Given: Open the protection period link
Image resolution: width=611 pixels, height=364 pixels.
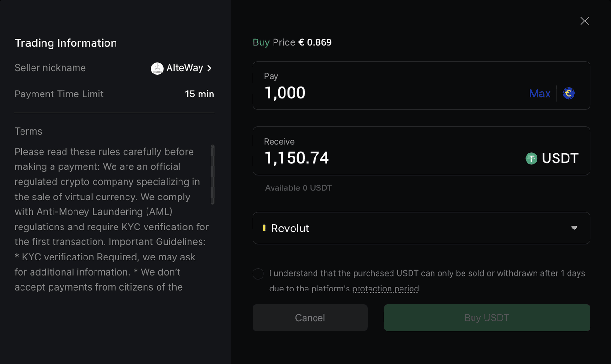Looking at the screenshot, I should (385, 289).
